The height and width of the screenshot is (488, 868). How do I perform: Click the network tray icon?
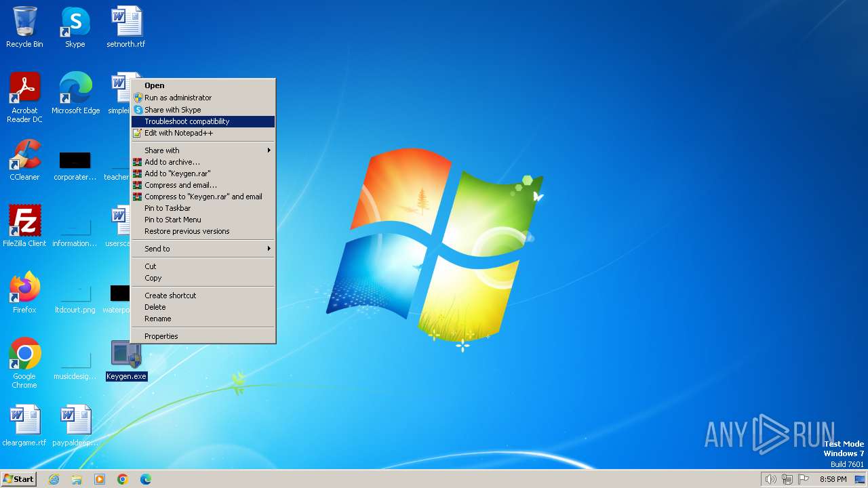787,479
